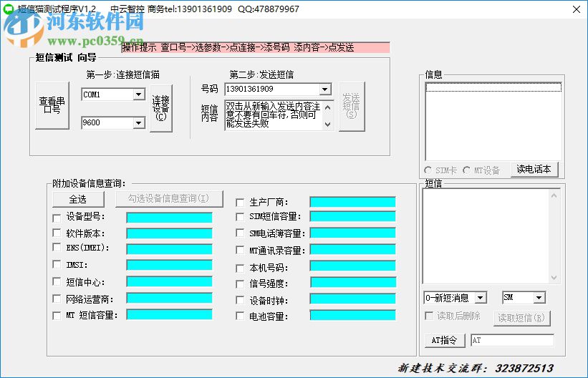This screenshot has width=588, height=378.
Task: Close the SMS modem test window
Action: [x=577, y=9]
